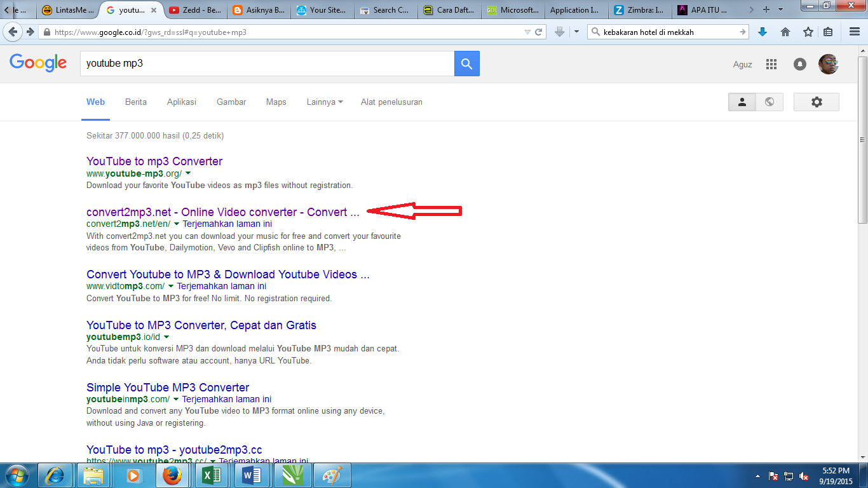Expand the Lainnya dropdown menu
Screen dimensions: 868x488
click(325, 102)
